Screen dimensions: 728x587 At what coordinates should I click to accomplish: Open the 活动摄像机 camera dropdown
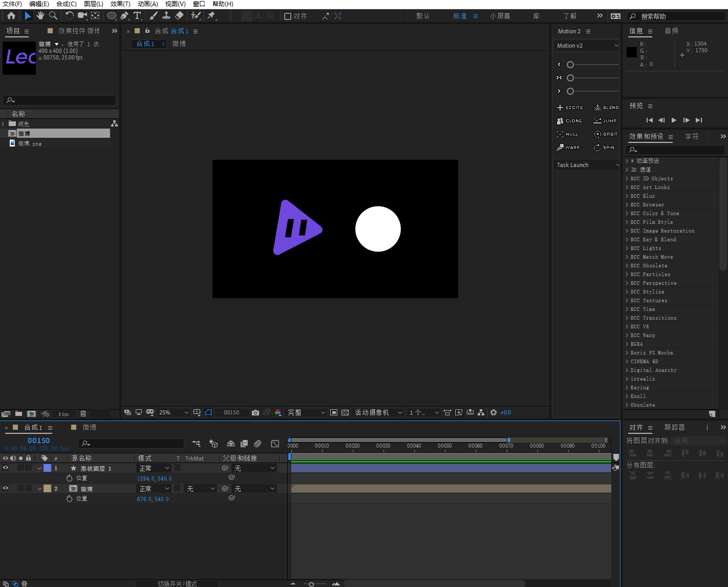click(x=378, y=413)
